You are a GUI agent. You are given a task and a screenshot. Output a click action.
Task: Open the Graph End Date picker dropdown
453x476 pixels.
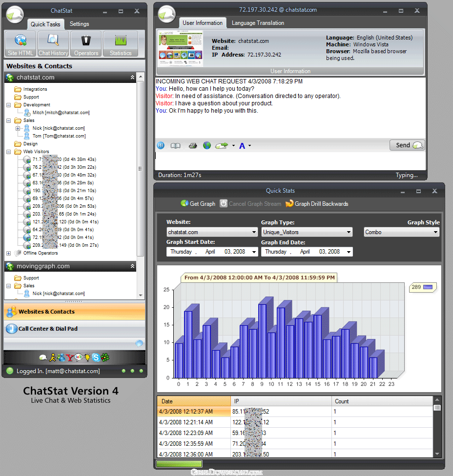349,252
